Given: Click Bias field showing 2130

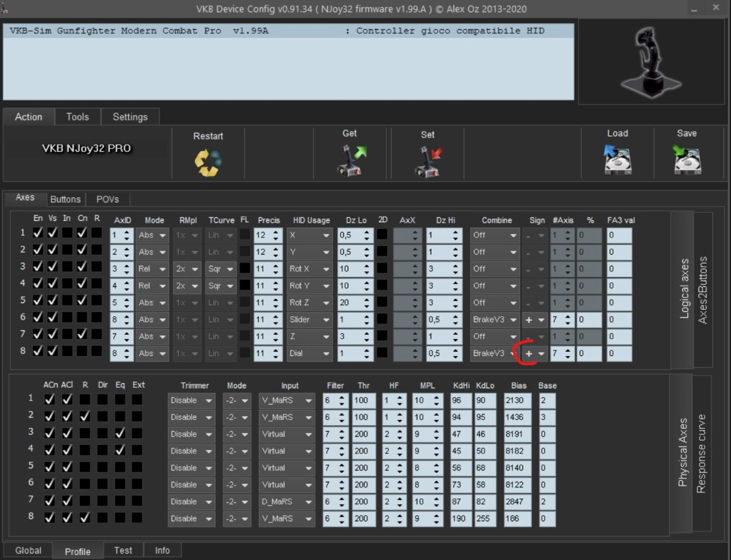Looking at the screenshot, I should point(518,401).
